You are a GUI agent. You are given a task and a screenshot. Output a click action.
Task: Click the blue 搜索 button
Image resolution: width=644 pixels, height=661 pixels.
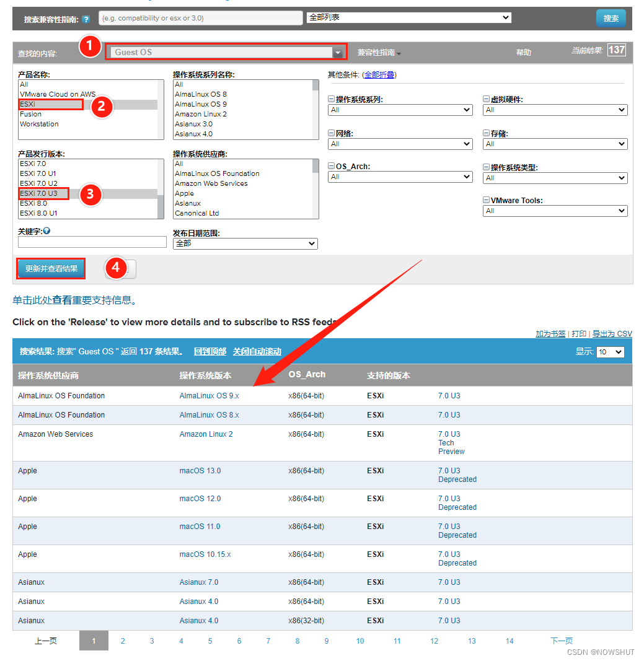611,19
